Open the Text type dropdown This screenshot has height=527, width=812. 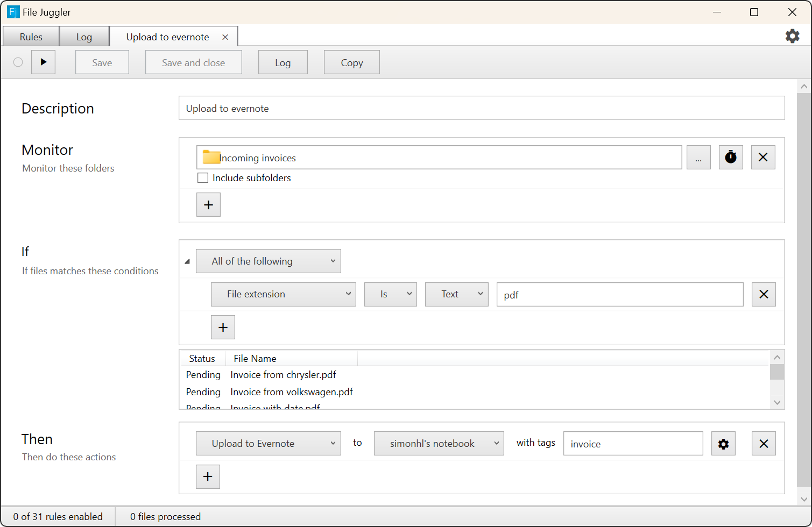click(457, 294)
